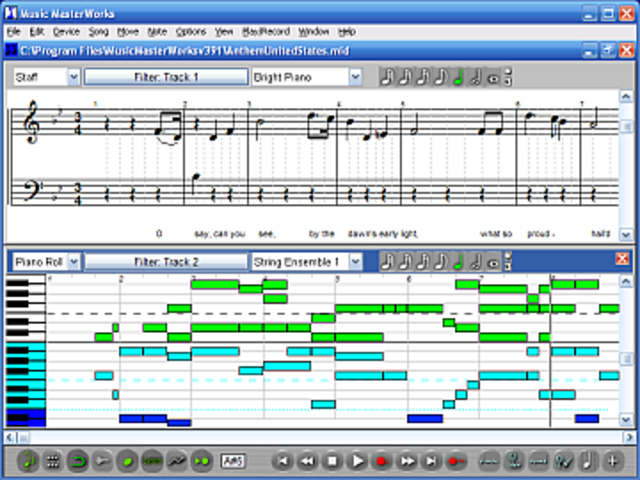Image resolution: width=640 pixels, height=480 pixels.
Task: Play the song
Action: click(358, 461)
